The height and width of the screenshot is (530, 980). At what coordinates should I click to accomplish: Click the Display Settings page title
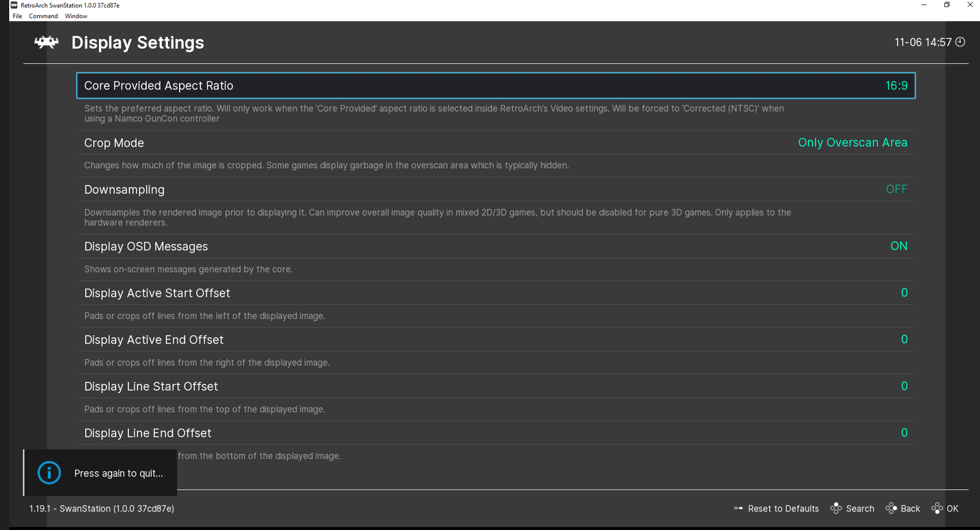pyautogui.click(x=138, y=43)
